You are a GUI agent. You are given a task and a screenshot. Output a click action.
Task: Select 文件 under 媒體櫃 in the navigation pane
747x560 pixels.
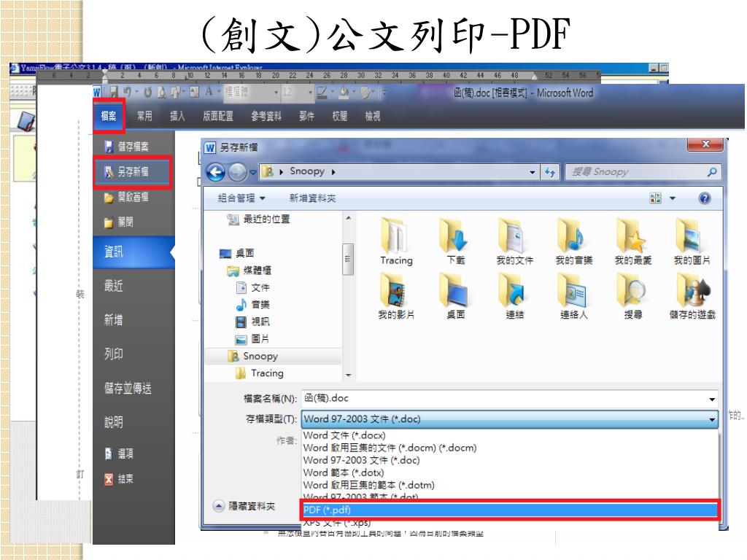253,287
